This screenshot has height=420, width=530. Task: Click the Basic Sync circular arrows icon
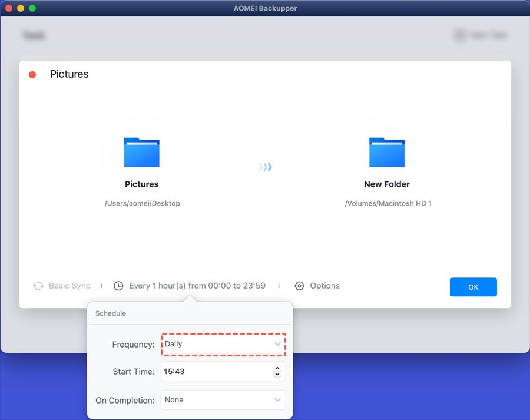coord(38,286)
